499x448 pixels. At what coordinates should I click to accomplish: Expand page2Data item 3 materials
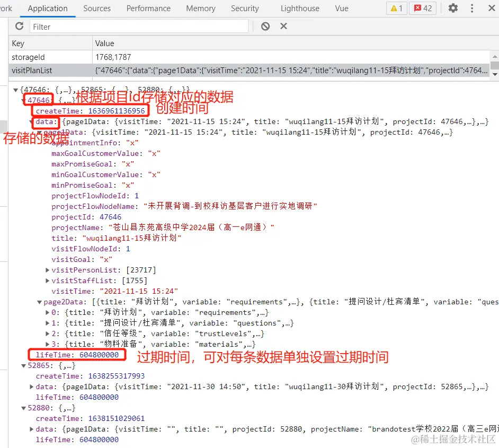[x=47, y=344]
